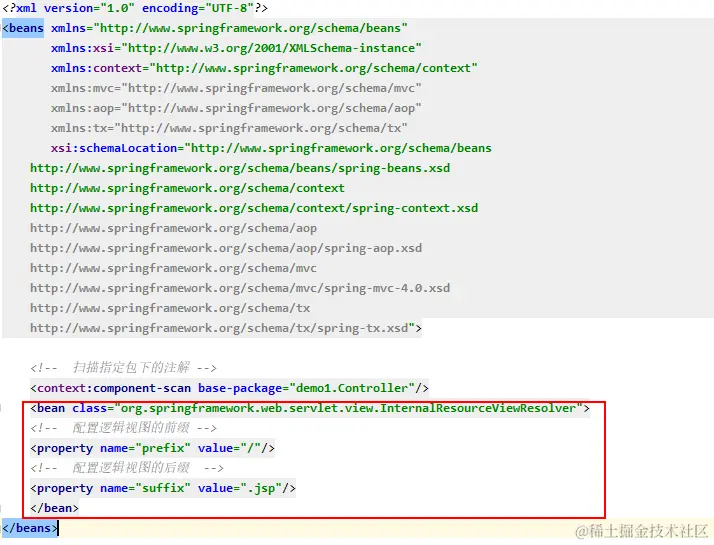
Task: Click the comment '扫描指定包下的注解'
Action: click(131, 367)
